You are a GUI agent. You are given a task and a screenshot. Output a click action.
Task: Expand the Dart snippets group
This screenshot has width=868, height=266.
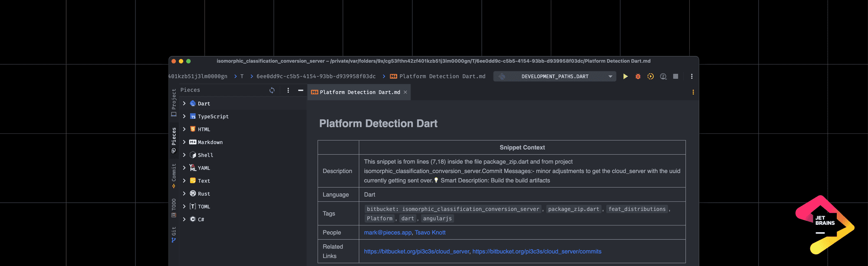click(184, 103)
